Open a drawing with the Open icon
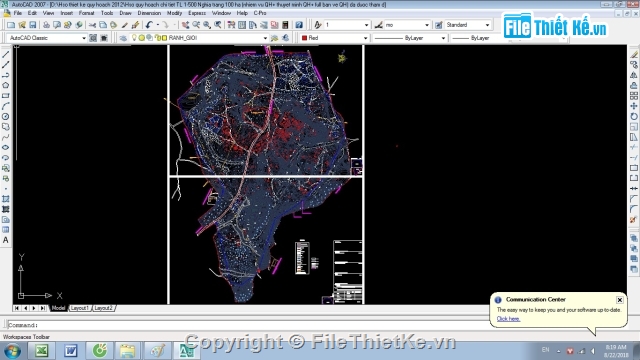The image size is (640, 360). click(22, 25)
